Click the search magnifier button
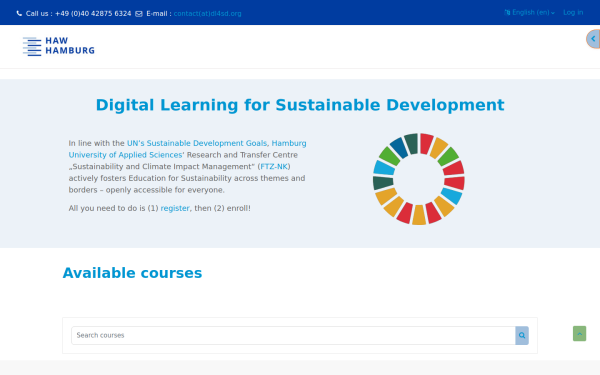This screenshot has width=600, height=375. pyautogui.click(x=522, y=336)
